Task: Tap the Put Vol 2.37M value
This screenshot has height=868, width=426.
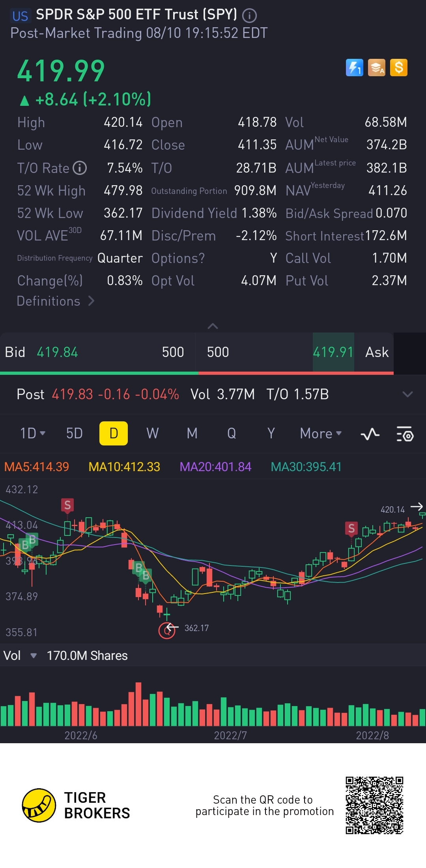Action: click(389, 281)
